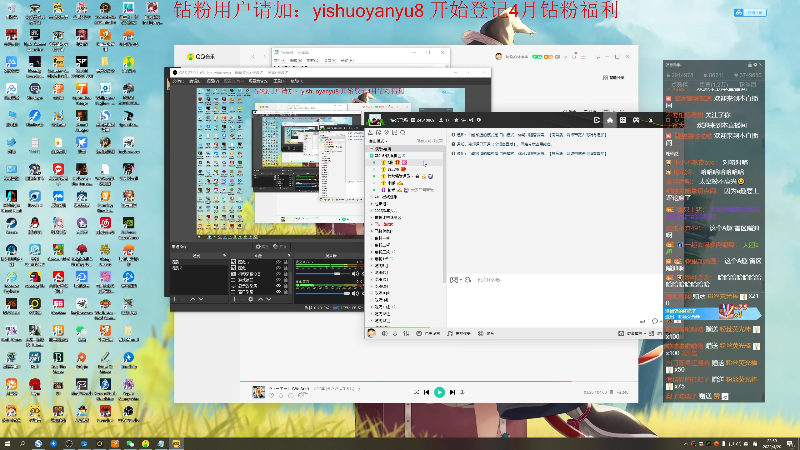Image resolution: width=800 pixels, height=450 pixels.
Task: Collapse the top channel group in the YY tree
Action: click(371, 149)
